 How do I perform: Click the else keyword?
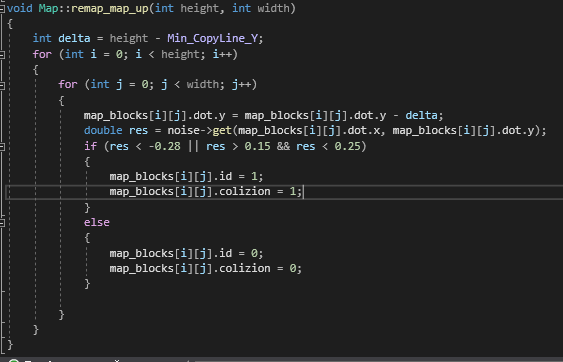click(x=97, y=223)
